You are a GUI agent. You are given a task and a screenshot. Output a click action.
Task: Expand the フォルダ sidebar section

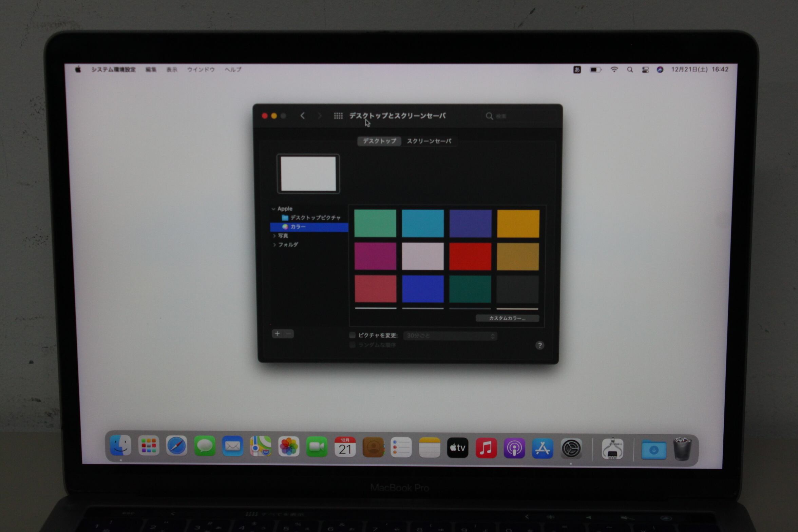click(x=274, y=245)
